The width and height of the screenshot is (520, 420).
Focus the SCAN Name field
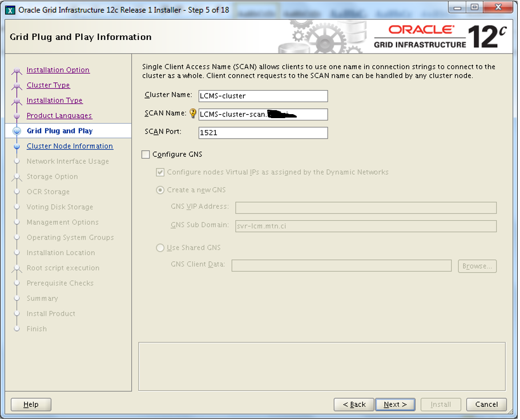tap(263, 115)
